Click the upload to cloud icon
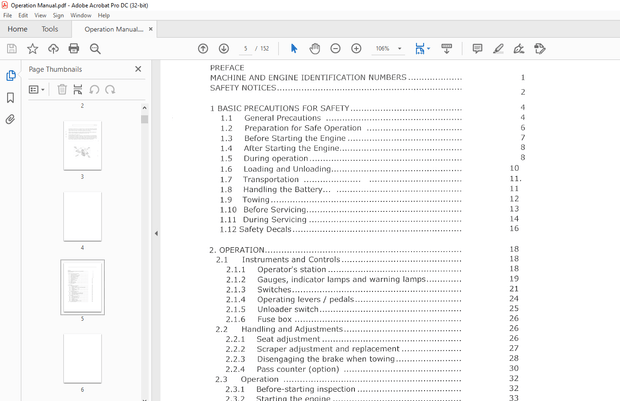Viewport: 620px width, 401px height. (x=53, y=49)
